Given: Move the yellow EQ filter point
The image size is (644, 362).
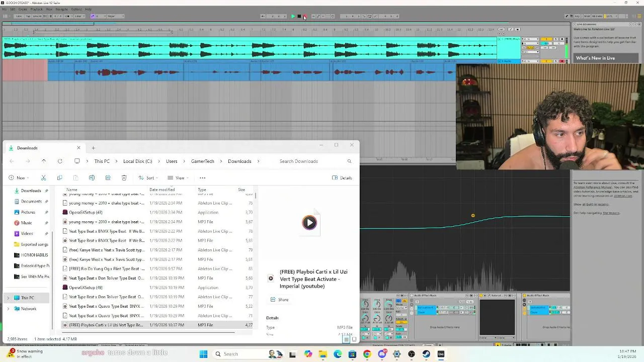Looking at the screenshot, I should tap(473, 216).
